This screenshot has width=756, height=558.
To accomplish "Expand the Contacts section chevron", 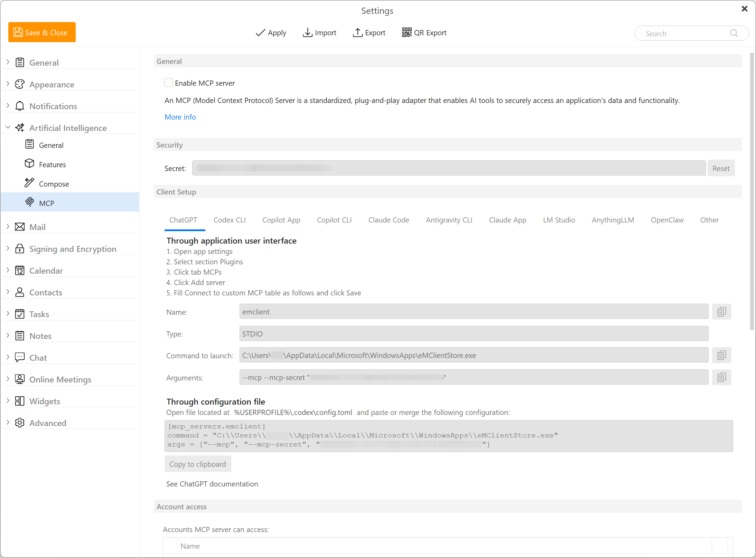I will pos(8,292).
